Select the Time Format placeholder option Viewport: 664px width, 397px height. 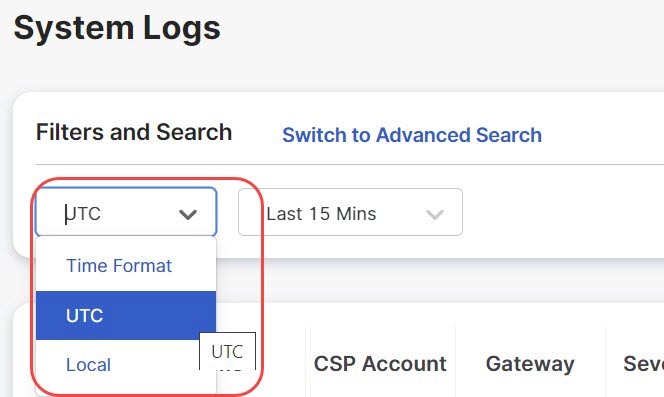[x=119, y=266]
